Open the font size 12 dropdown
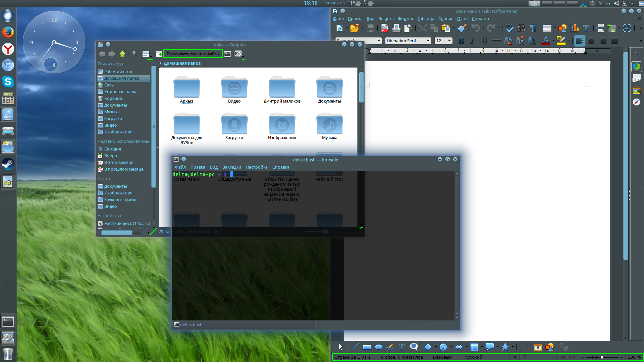644x362 pixels. pos(449,41)
